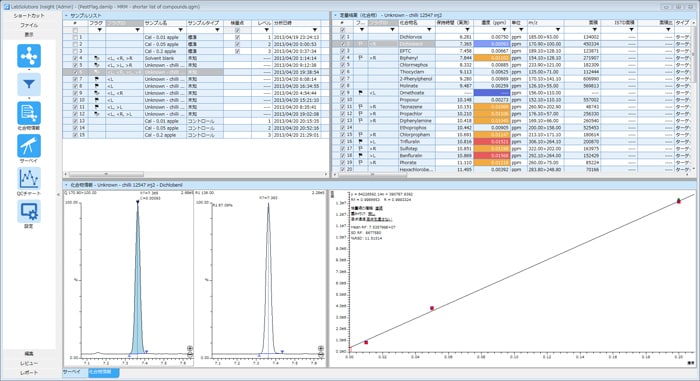The height and width of the screenshot is (381, 700).
Task: Open the survey telescope icon (サーベイ)
Action: pyautogui.click(x=29, y=146)
